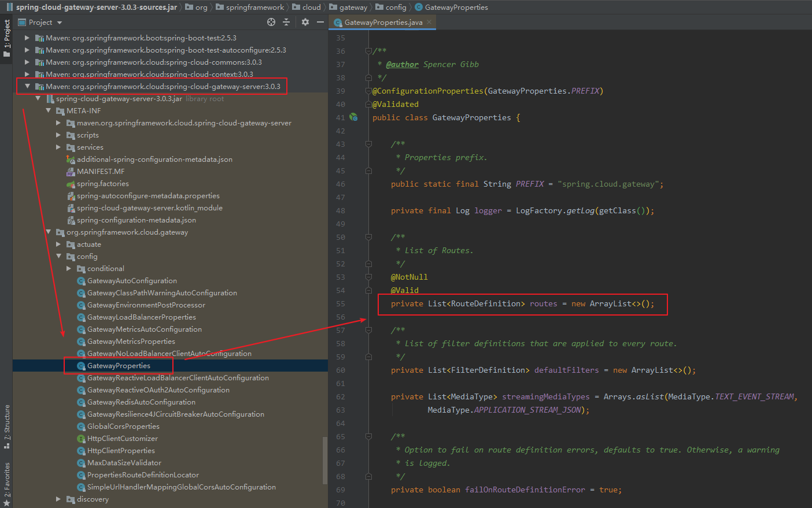
Task: Select the GatewayProperties.java editor tab
Action: click(382, 23)
